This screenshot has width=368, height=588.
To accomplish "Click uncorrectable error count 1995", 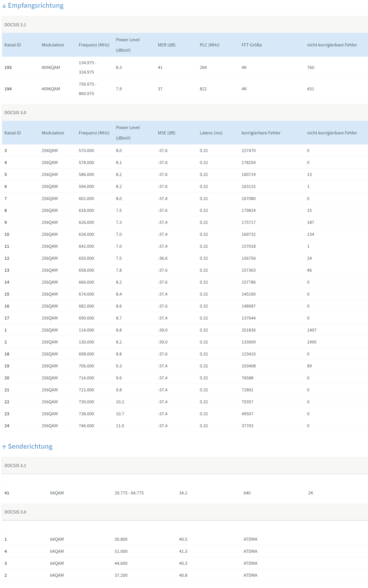I will click(311, 342).
